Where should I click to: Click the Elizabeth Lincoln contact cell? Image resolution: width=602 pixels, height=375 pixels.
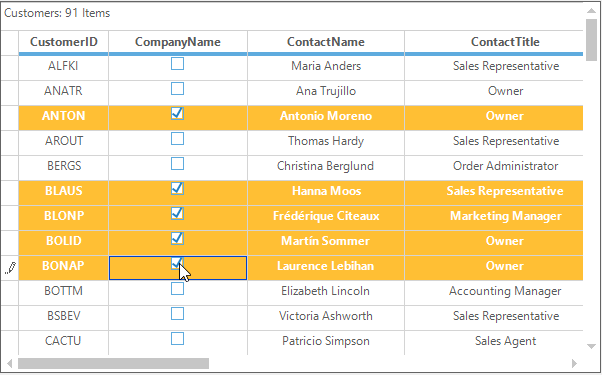tap(326, 293)
